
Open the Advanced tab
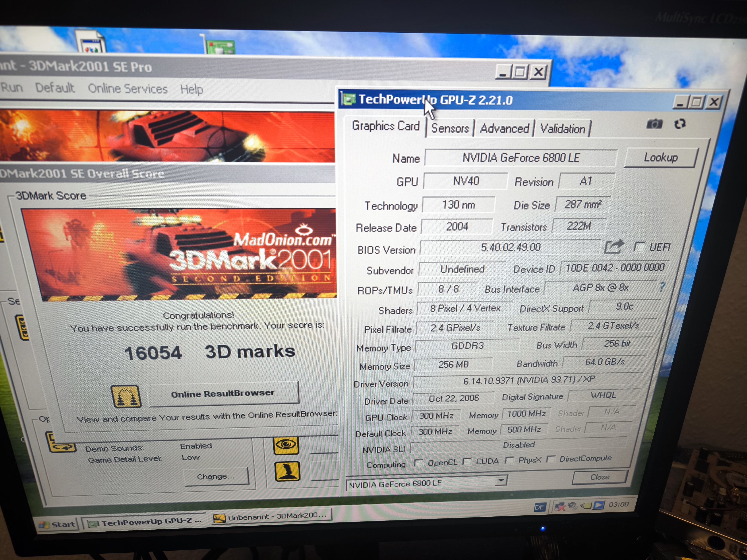coord(504,129)
